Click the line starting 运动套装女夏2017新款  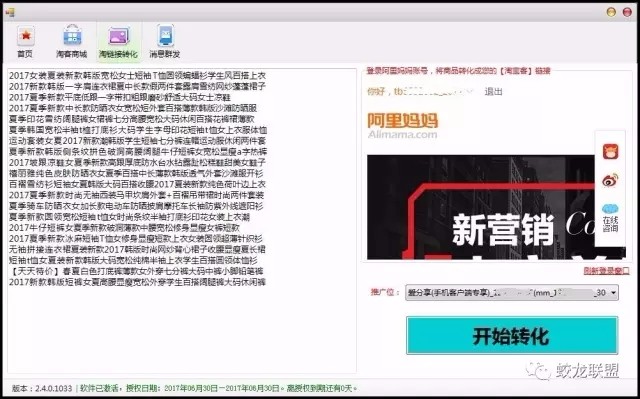coord(137,141)
